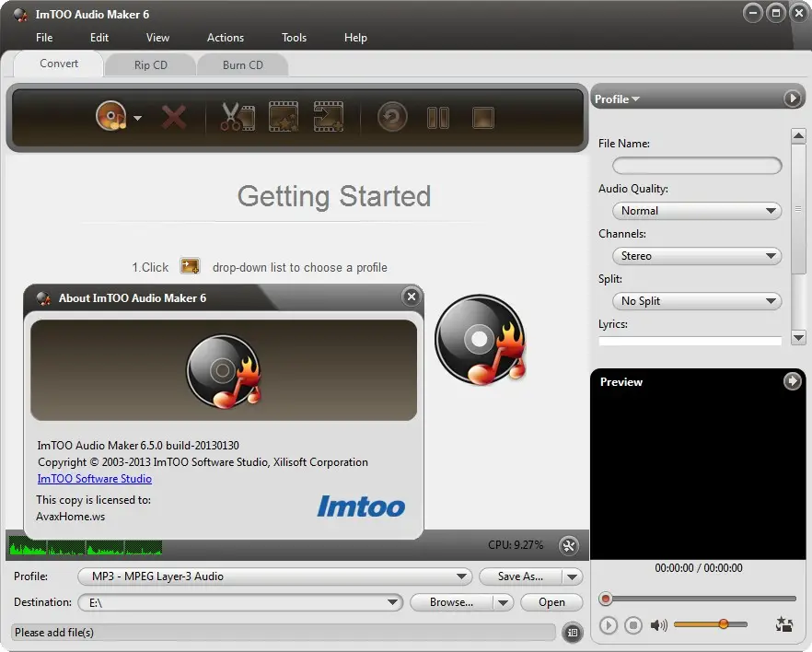This screenshot has height=652, width=812.
Task: Click the Profile panel scroll down arrow
Action: [x=798, y=338]
